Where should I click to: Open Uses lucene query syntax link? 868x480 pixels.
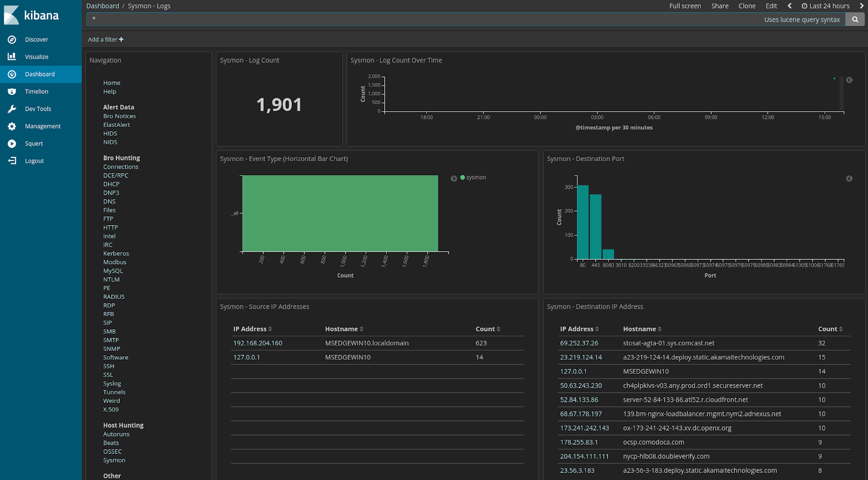pos(802,20)
